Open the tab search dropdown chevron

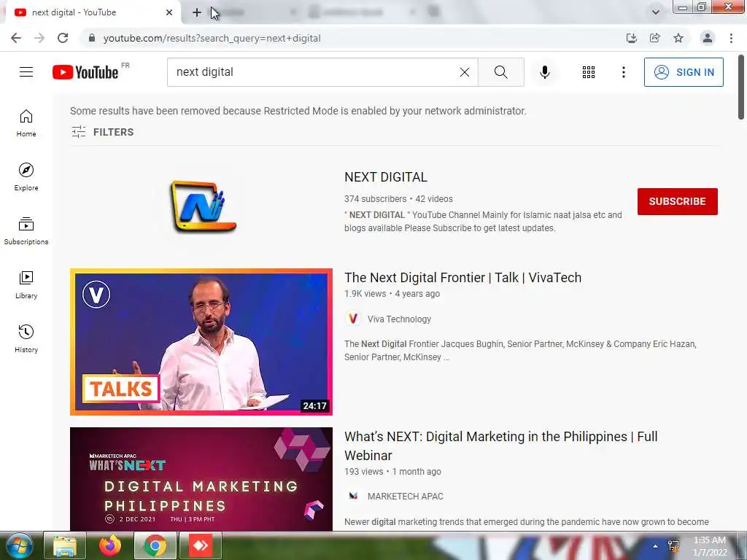coord(656,12)
